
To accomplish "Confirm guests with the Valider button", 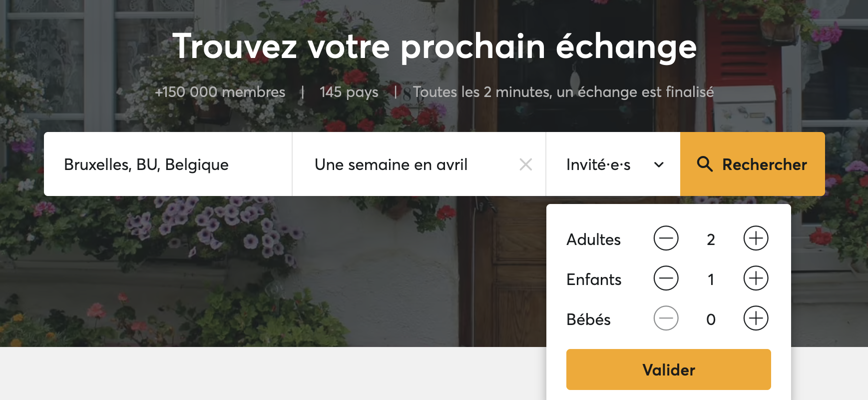I will (668, 369).
